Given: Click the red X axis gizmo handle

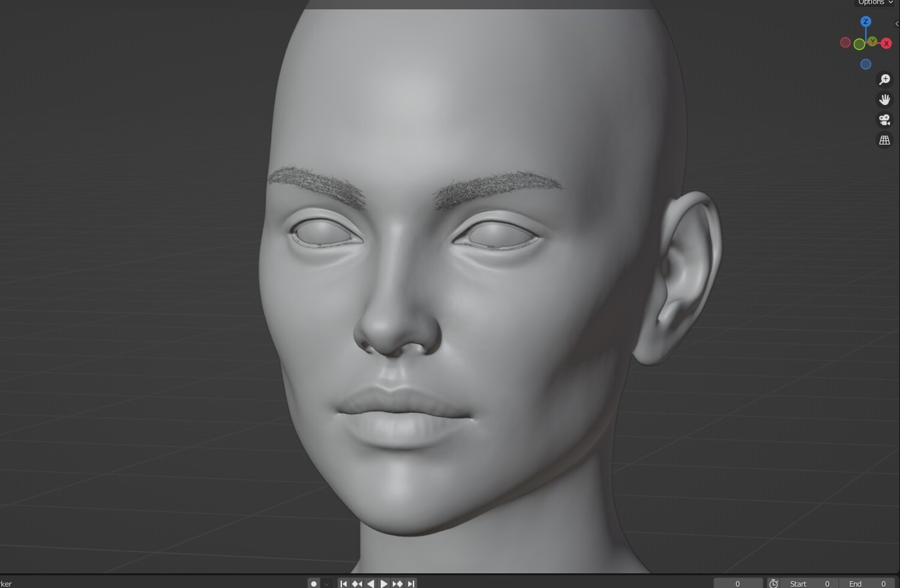Looking at the screenshot, I should pyautogui.click(x=886, y=43).
